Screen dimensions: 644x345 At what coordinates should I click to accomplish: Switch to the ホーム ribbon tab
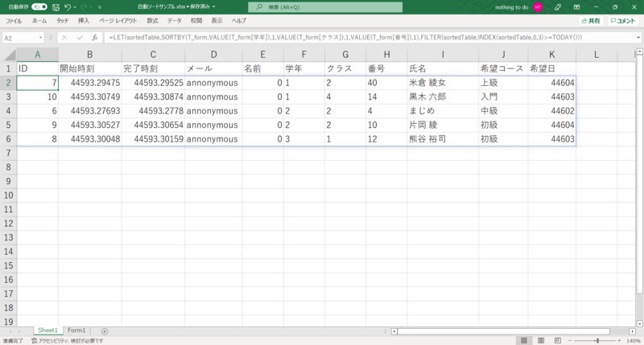tap(39, 21)
